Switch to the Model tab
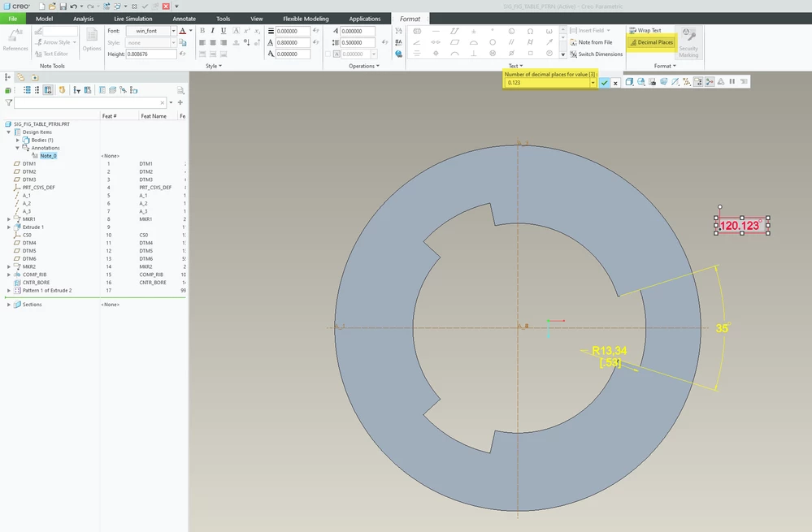This screenshot has height=532, width=812. click(x=44, y=19)
